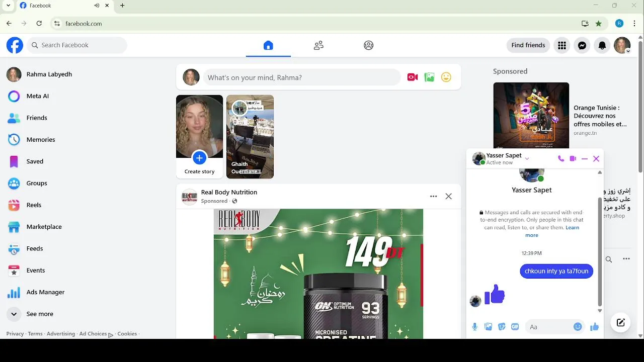Open contacts options three-dot menu
This screenshot has height=362, width=644.
[626, 259]
